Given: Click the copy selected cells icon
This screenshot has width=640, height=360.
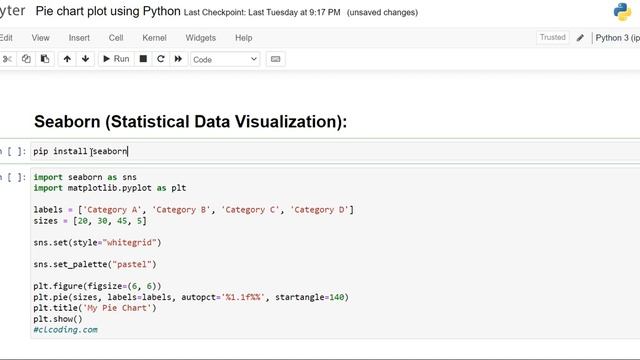Looking at the screenshot, I should coord(26,59).
